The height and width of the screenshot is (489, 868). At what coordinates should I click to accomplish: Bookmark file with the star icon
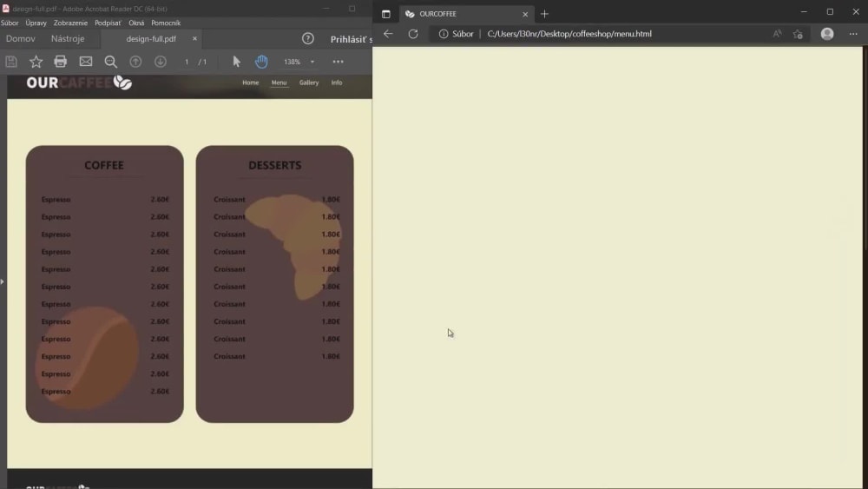(36, 62)
